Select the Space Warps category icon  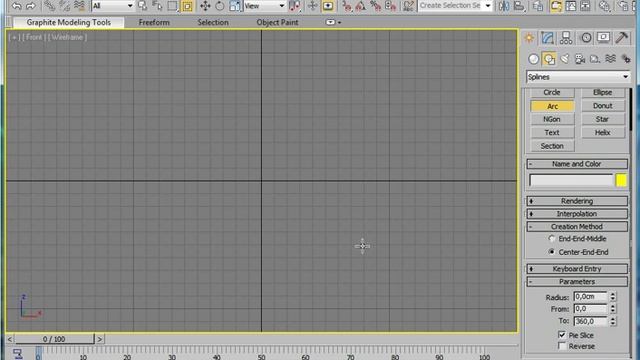point(611,59)
